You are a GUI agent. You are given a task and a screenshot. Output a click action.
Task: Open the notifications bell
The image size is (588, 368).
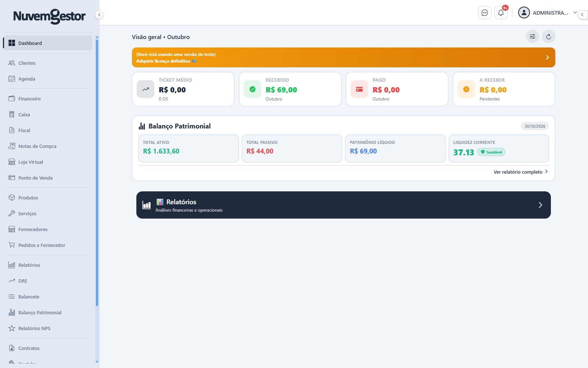501,13
